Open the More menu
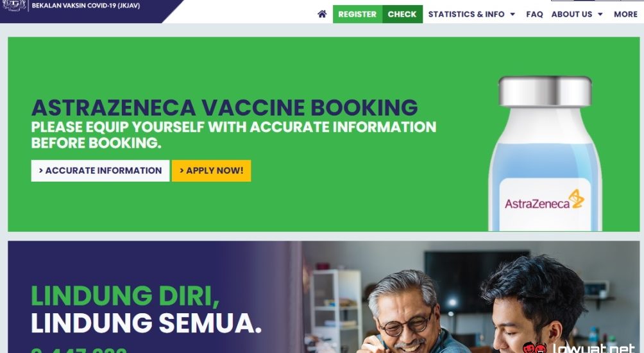The width and height of the screenshot is (644, 353). [x=625, y=14]
